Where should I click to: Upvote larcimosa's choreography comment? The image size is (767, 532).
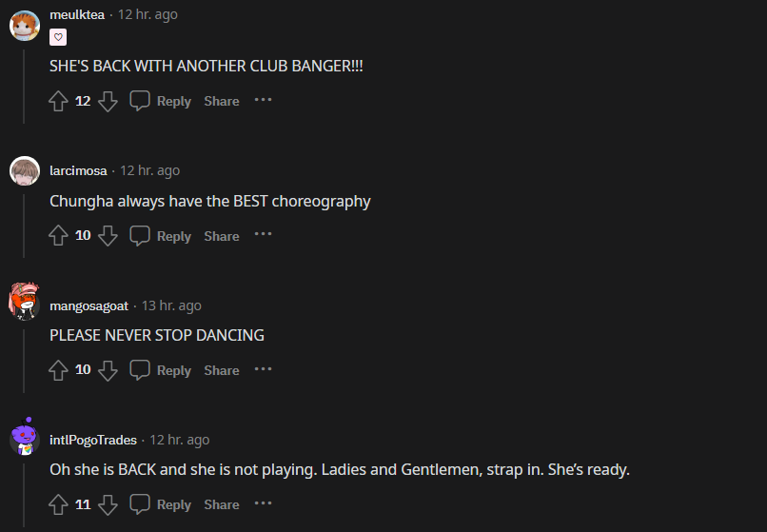coord(58,236)
